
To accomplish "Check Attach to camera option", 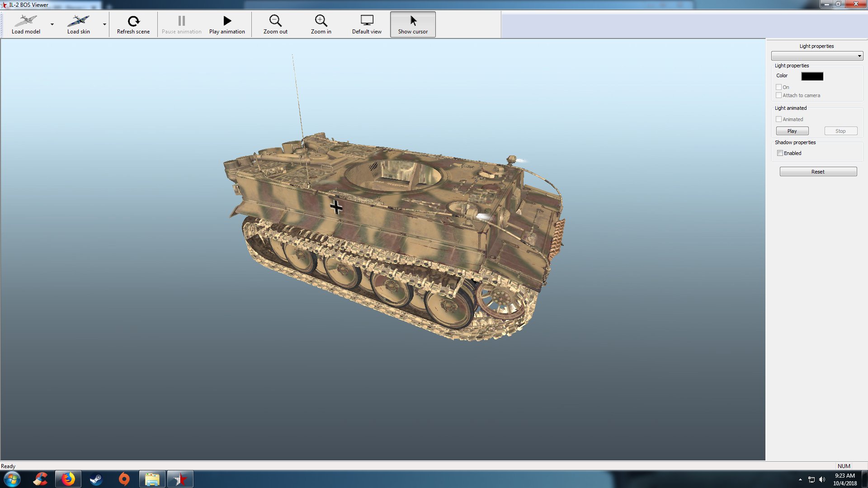I will 779,95.
